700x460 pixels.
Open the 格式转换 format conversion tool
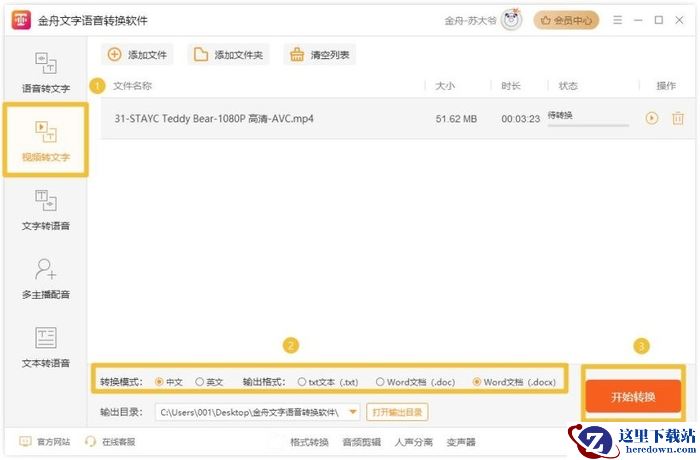click(x=309, y=442)
